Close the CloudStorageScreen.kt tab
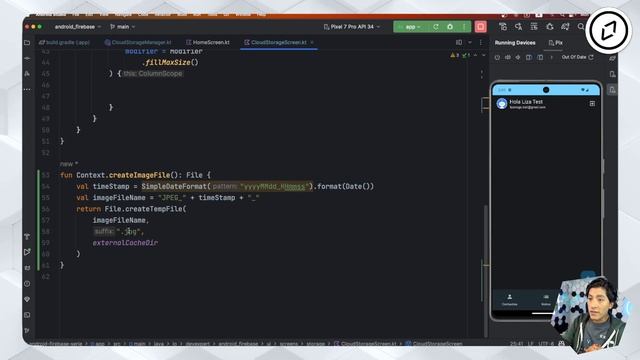This screenshot has width=640, height=360. point(312,42)
